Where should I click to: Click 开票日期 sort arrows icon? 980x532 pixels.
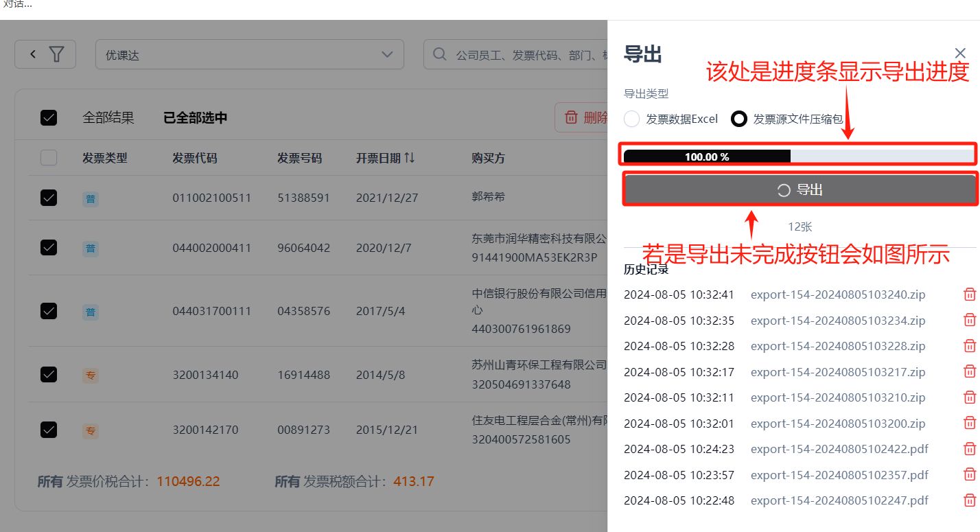pyautogui.click(x=410, y=158)
